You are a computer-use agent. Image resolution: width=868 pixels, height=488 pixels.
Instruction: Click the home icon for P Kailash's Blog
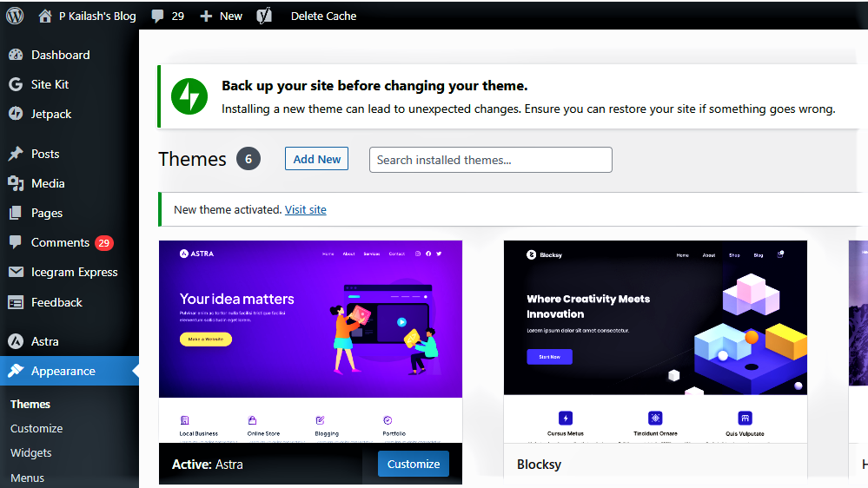45,16
